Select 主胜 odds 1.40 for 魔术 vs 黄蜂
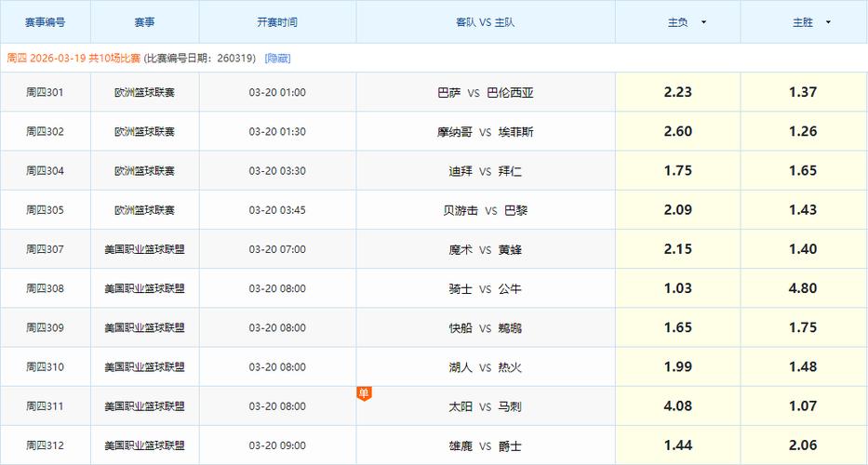This screenshot has width=868, height=465. [x=804, y=249]
